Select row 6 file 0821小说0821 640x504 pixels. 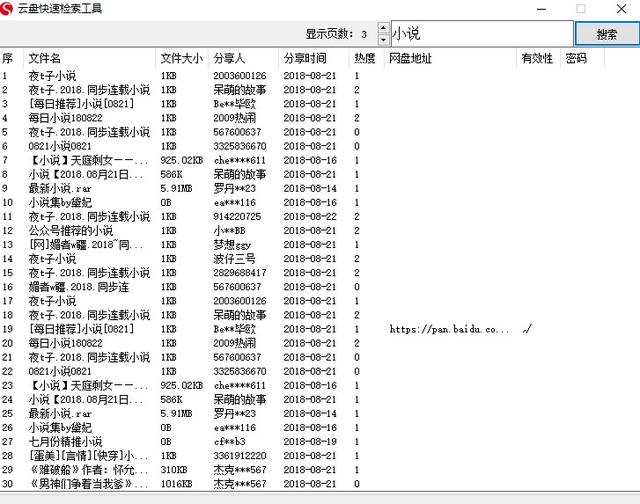[60, 146]
